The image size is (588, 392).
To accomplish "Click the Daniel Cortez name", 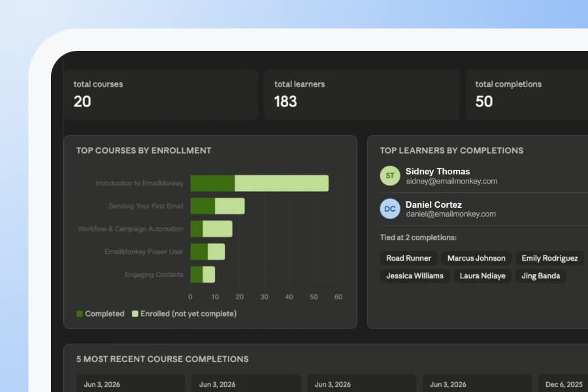I will coord(434,204).
